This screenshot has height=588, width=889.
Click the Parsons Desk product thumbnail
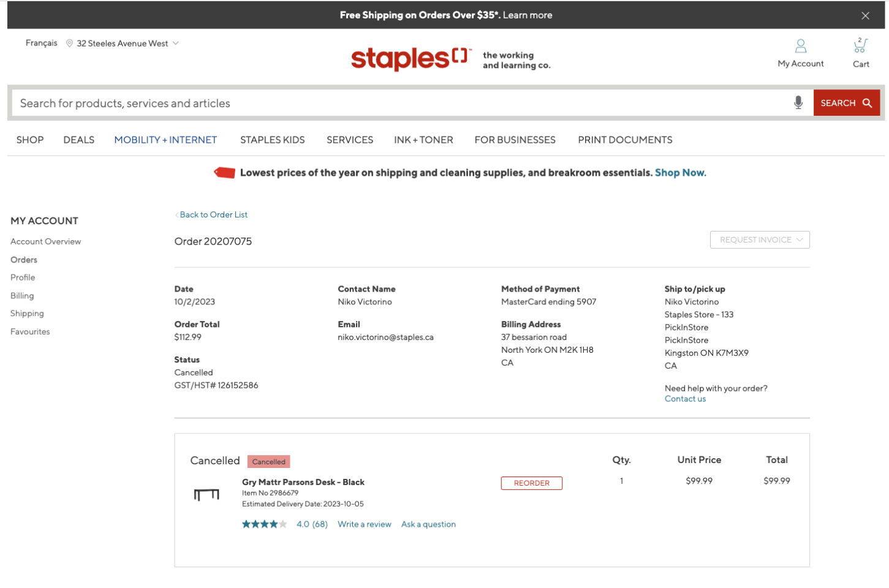(206, 494)
